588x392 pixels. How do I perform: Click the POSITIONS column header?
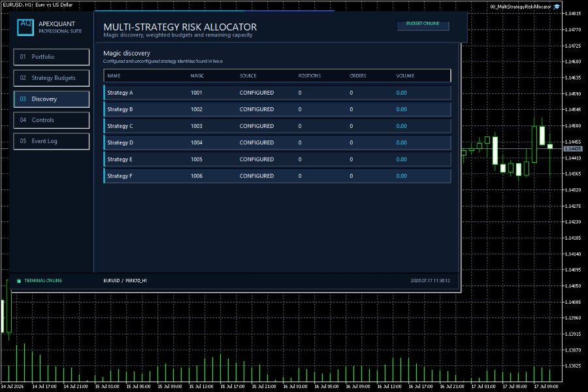click(310, 76)
